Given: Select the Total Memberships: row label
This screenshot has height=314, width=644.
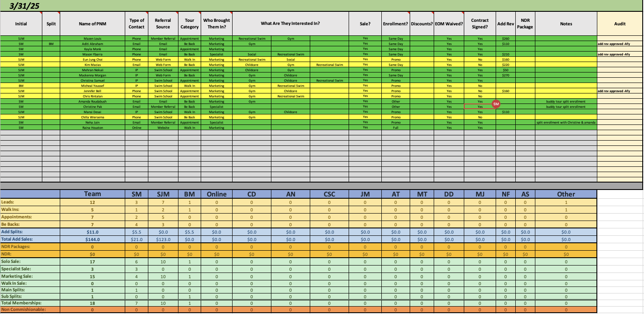Looking at the screenshot, I should [x=30, y=303].
